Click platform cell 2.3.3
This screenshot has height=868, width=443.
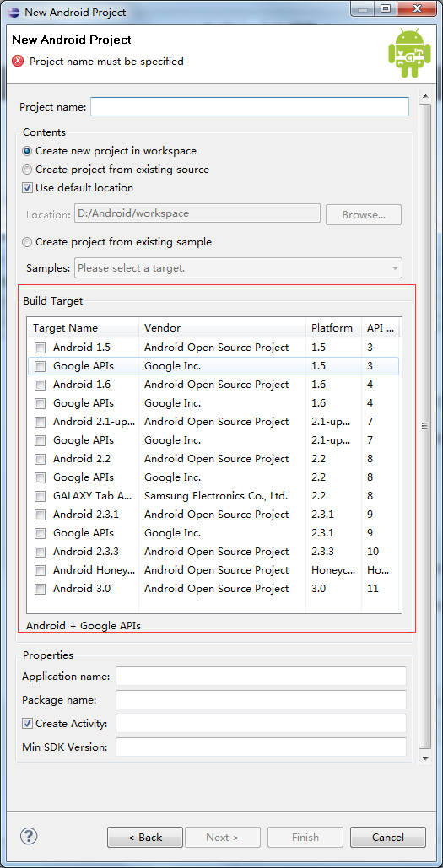click(323, 552)
